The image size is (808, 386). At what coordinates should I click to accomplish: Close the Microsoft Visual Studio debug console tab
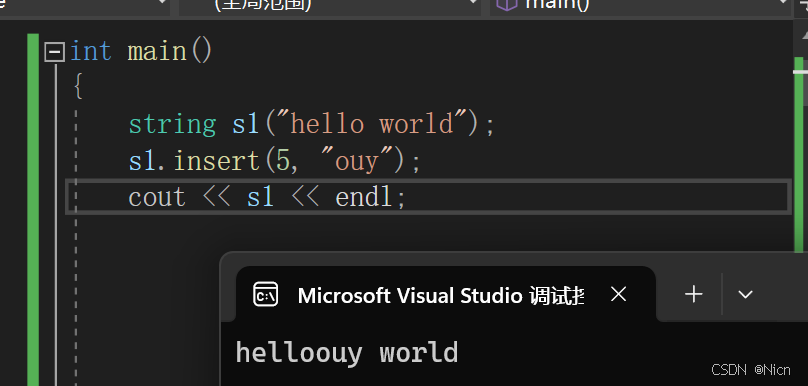618,295
